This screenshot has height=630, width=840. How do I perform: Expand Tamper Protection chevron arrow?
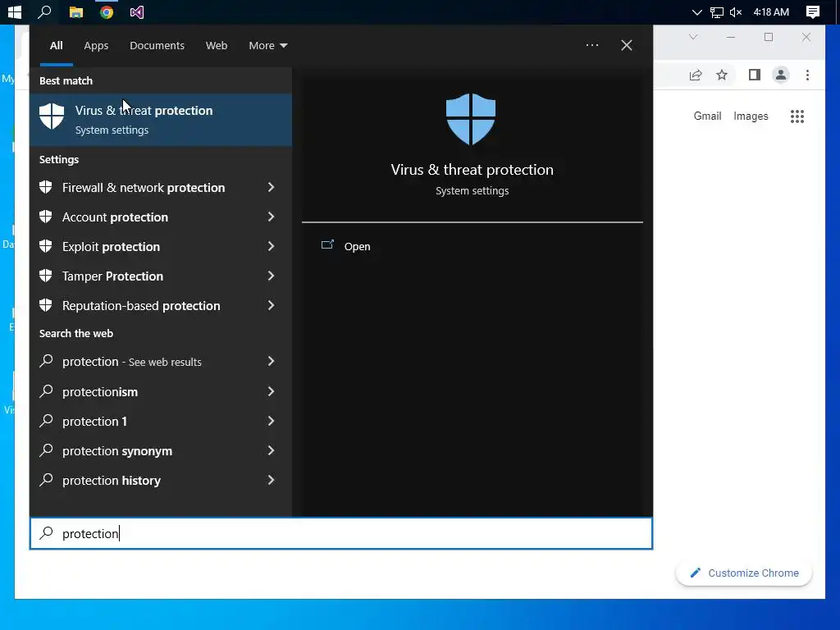tap(271, 276)
